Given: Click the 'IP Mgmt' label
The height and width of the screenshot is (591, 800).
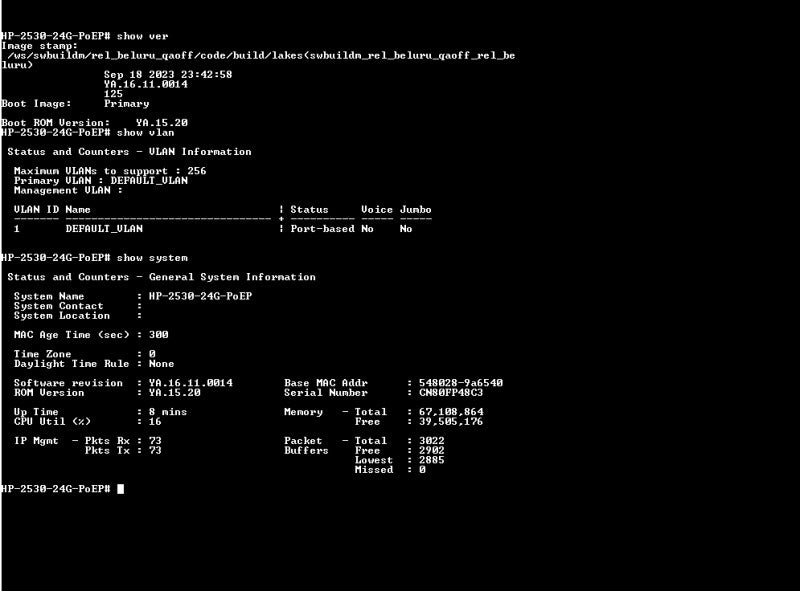Looking at the screenshot, I should tap(36, 441).
